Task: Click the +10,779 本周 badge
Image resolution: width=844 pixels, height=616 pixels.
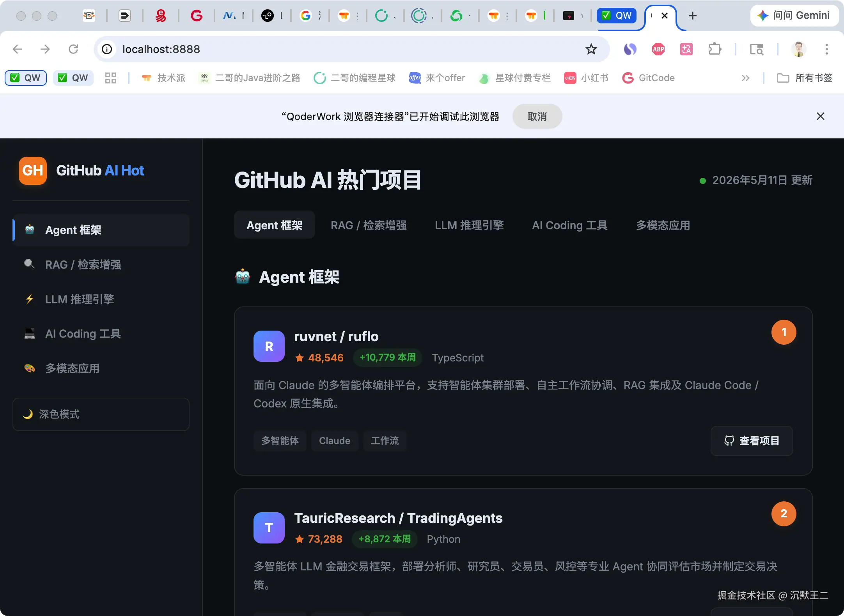Action: pos(388,358)
